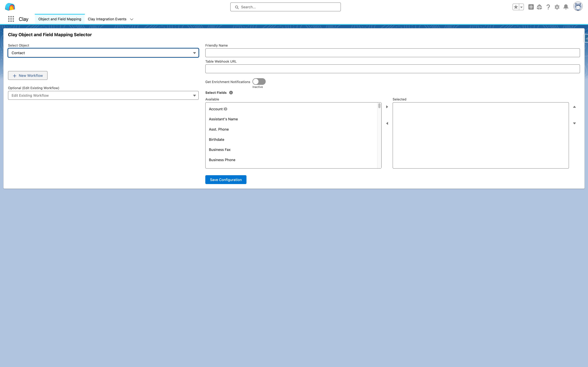Click into the Table Webhook URL field

392,69
